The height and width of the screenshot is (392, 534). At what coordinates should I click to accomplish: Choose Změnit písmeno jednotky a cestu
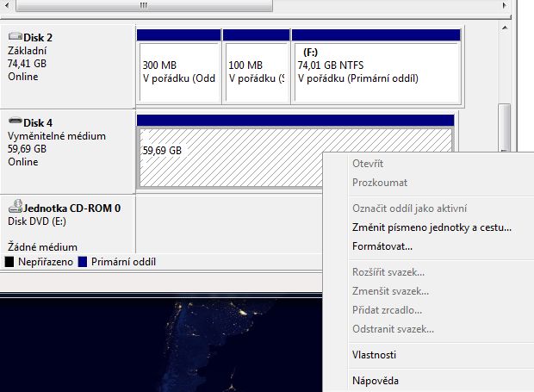(x=432, y=227)
